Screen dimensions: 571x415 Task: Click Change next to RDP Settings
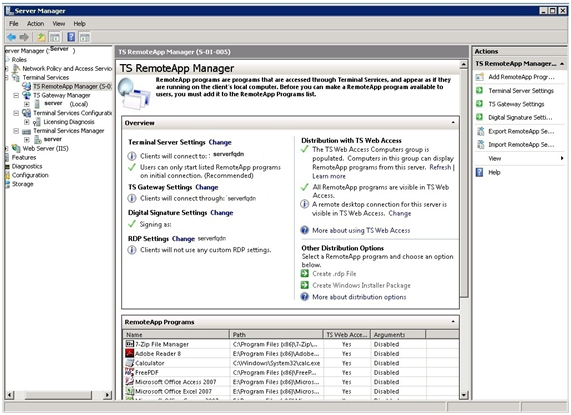(183, 239)
